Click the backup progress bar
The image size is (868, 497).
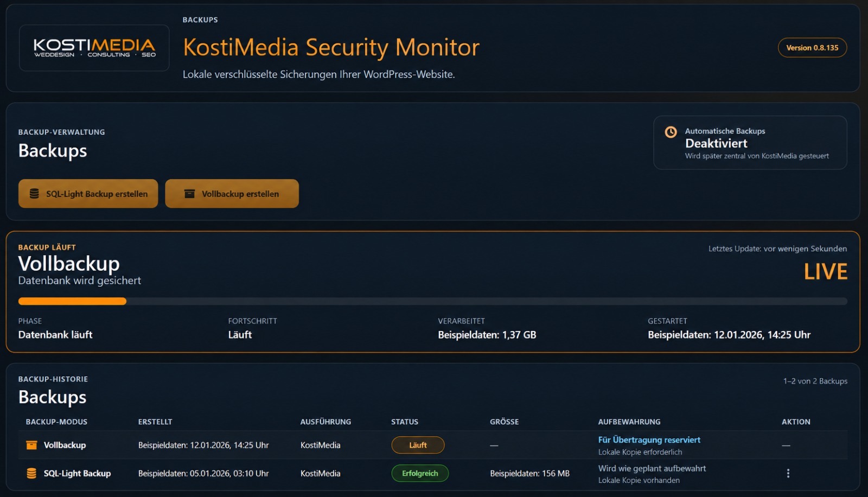432,301
